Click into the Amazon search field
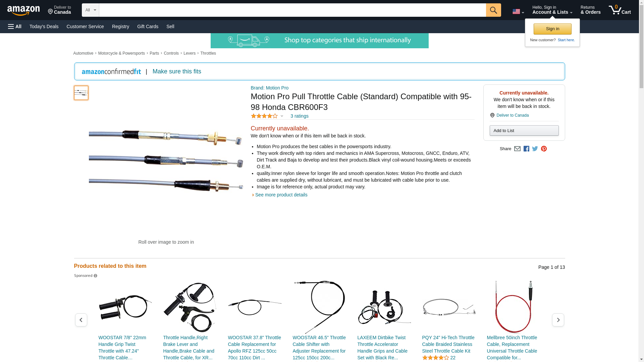 click(x=292, y=10)
